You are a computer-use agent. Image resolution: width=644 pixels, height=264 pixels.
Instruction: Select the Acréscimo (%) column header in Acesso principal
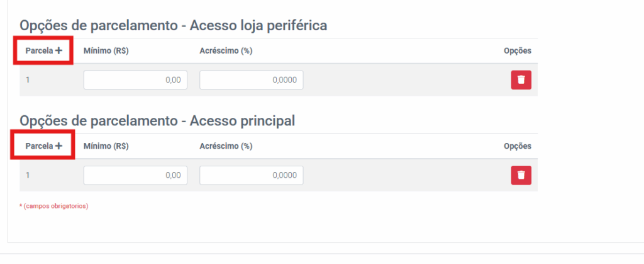[226, 146]
